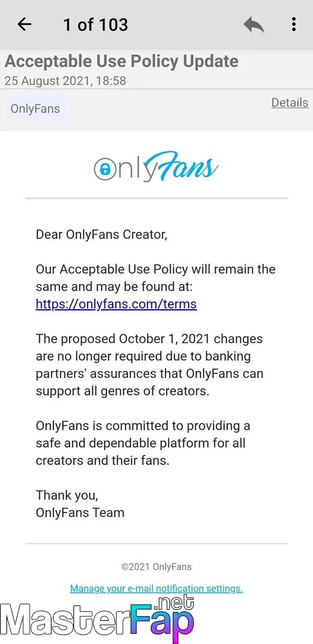313x644 pixels.
Task: Tap the reply arrow icon
Action: [x=254, y=24]
